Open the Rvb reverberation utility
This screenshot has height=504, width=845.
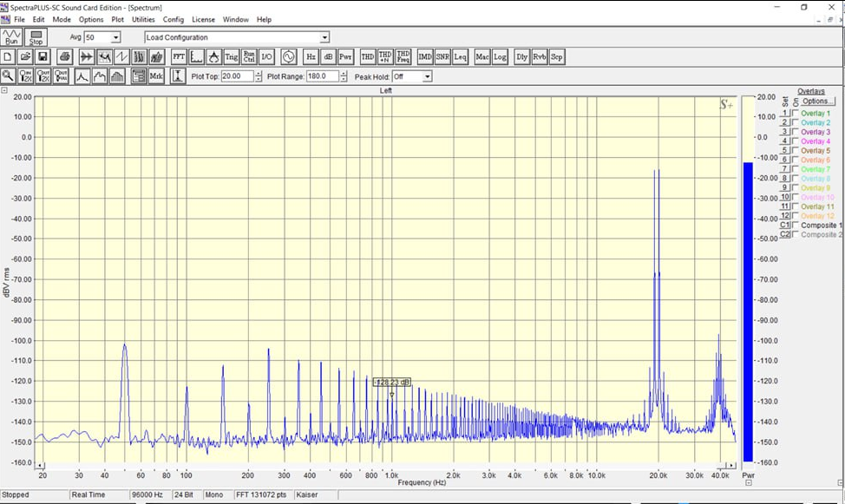click(540, 56)
